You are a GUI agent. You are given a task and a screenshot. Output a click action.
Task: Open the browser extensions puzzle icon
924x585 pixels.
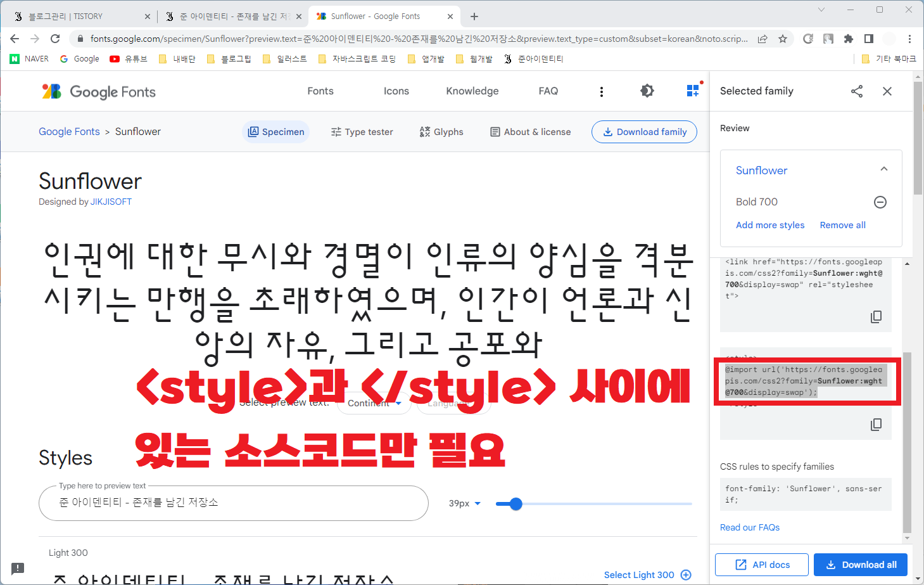point(849,39)
